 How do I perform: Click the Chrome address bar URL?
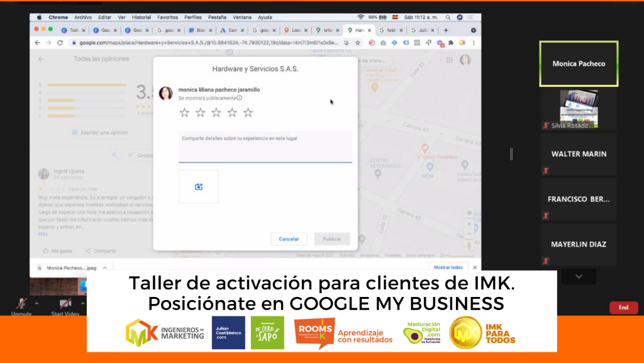[x=209, y=43]
